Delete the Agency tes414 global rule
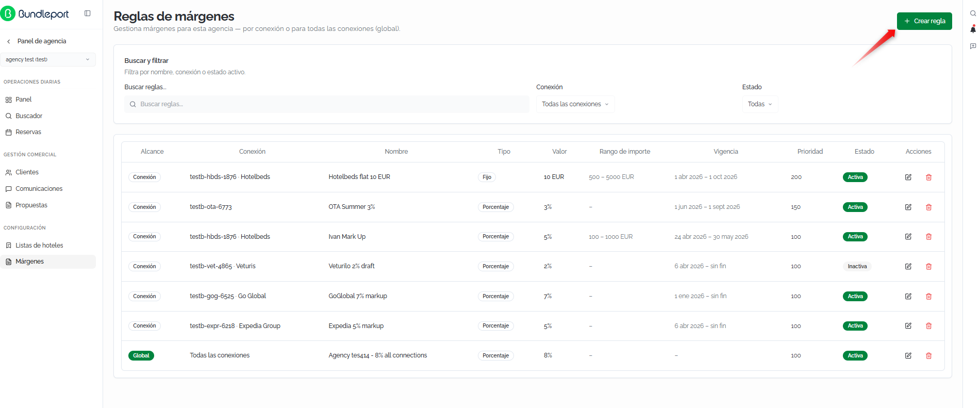Viewport: 980px width, 408px height. tap(929, 355)
